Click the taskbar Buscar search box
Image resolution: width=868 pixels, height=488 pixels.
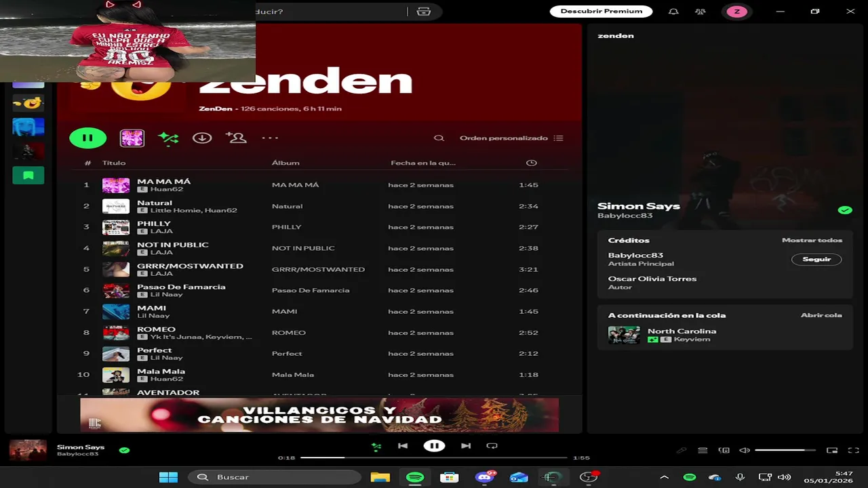click(275, 477)
